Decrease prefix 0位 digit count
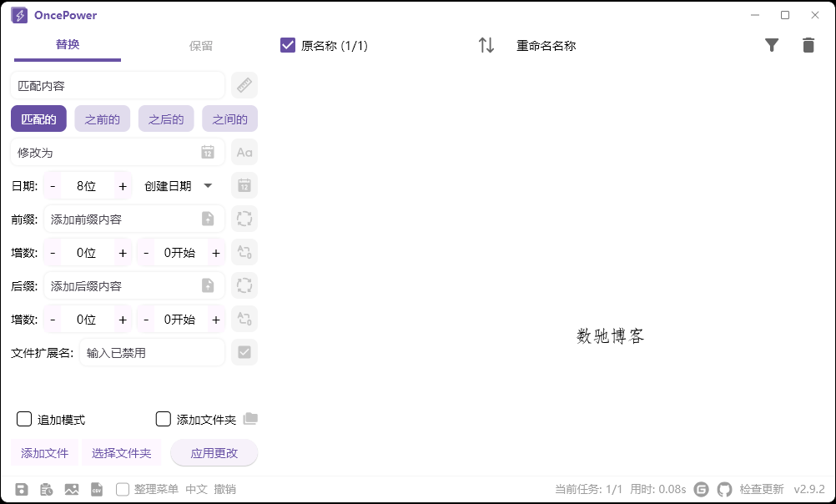This screenshot has height=504, width=836. click(53, 253)
